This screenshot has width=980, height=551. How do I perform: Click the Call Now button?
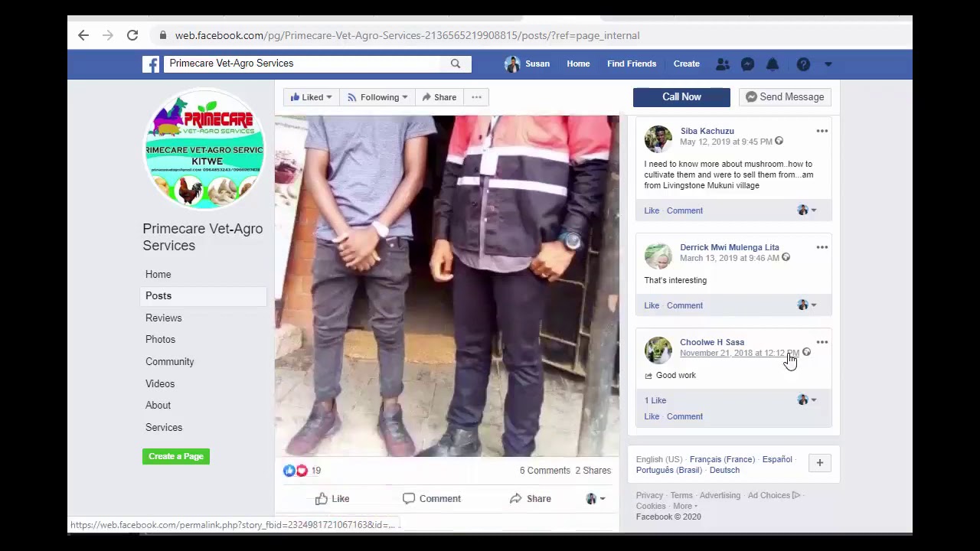[681, 97]
